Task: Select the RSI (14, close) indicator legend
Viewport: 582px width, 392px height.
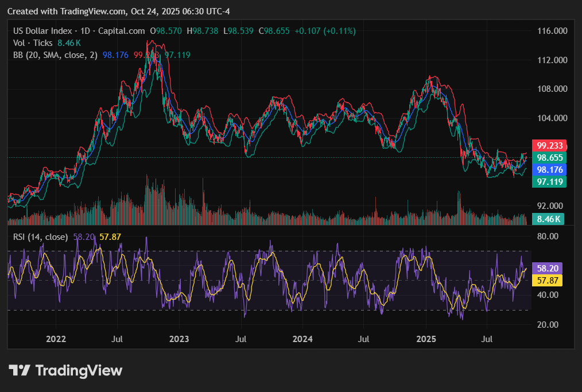Action: tap(40, 236)
